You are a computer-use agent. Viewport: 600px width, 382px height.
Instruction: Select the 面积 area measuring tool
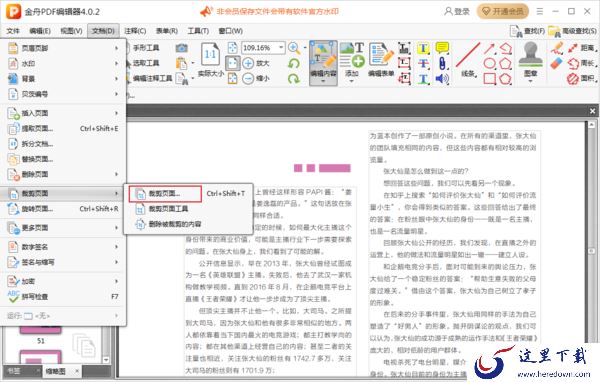click(x=581, y=78)
